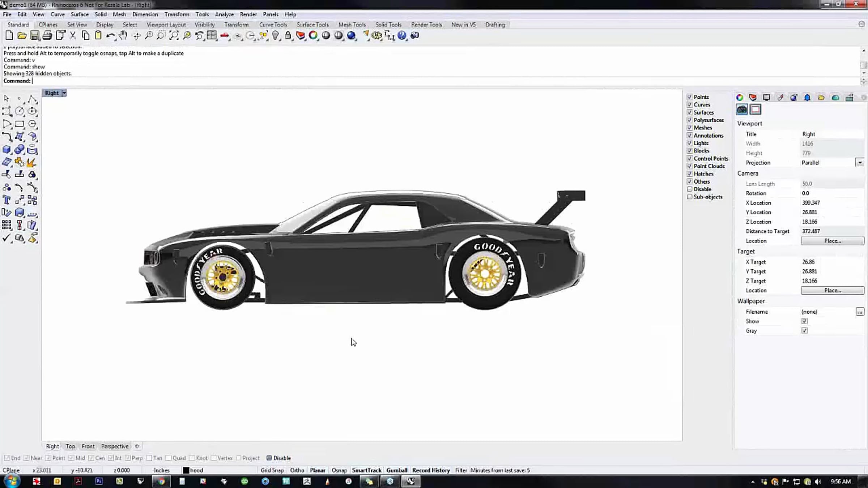Open the Transform menu
868x488 pixels.
coord(177,14)
